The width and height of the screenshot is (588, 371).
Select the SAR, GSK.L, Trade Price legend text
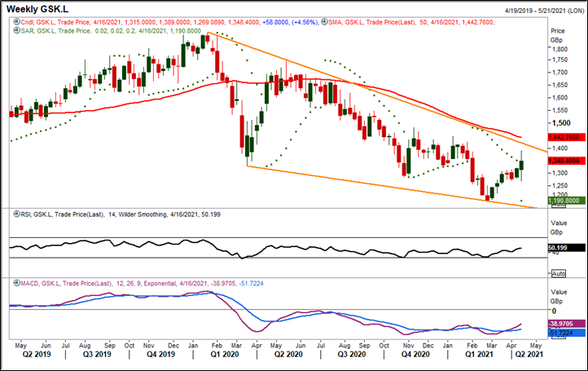coord(55,31)
